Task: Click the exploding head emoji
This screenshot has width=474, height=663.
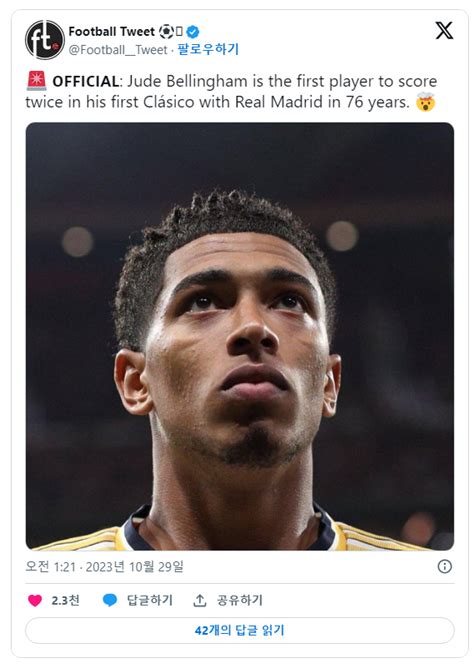Action: click(425, 102)
